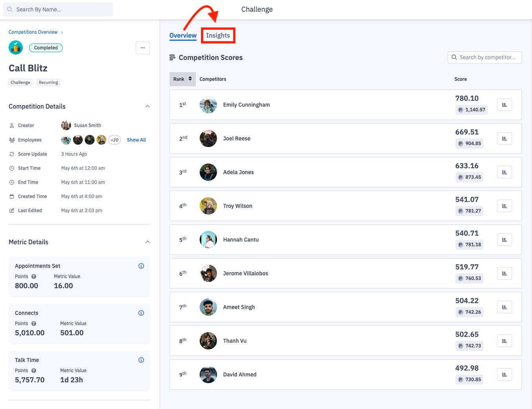Click the +20 more employees badge
The image size is (532, 409).
tap(115, 140)
